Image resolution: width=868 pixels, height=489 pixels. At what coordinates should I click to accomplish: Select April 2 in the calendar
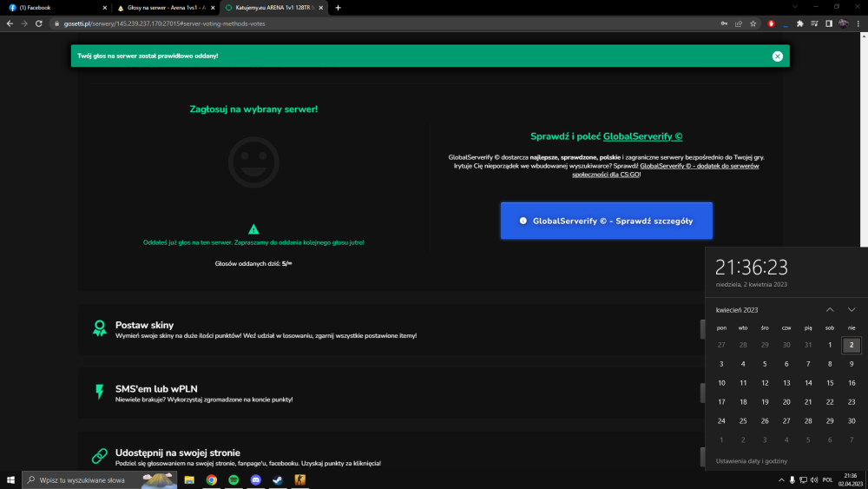(x=852, y=345)
